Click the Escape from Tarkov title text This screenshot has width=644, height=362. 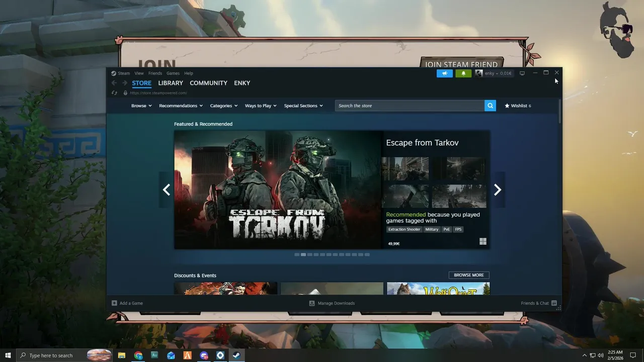point(422,143)
